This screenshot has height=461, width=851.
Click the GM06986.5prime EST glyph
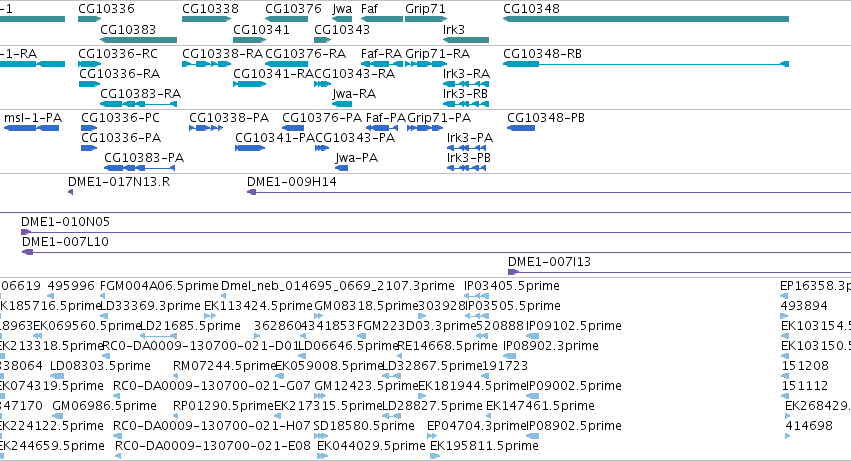[57, 416]
